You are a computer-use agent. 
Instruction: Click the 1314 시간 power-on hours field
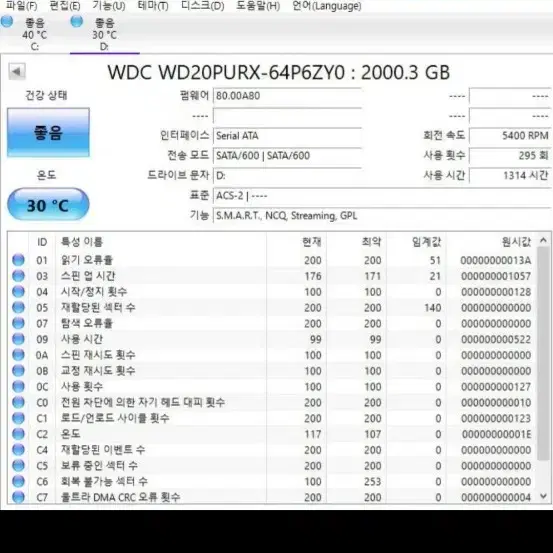click(x=510, y=175)
